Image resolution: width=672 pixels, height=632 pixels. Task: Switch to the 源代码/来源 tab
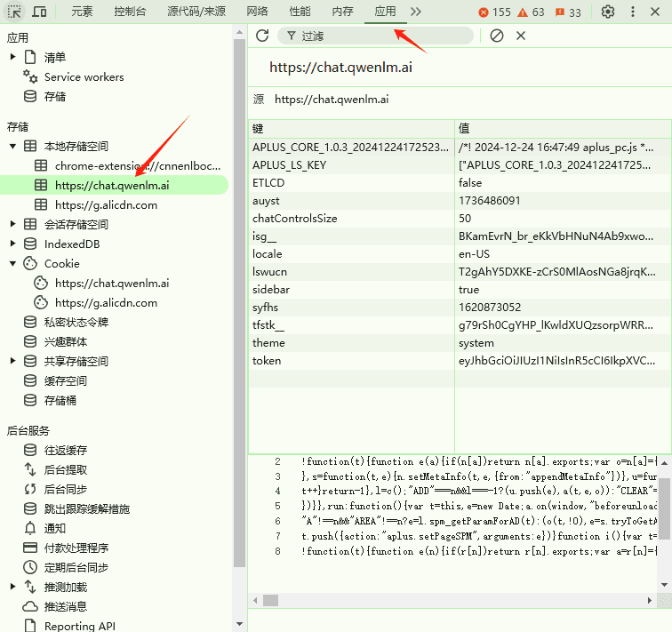click(x=196, y=12)
